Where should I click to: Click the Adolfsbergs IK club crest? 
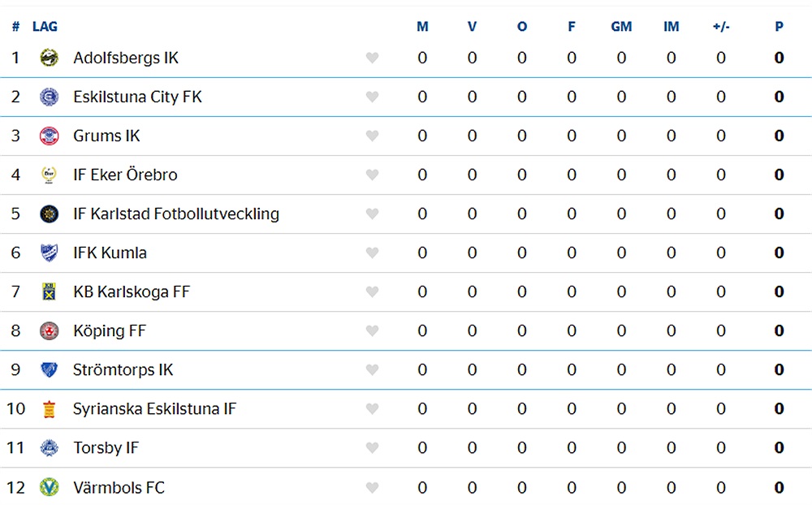click(x=50, y=58)
